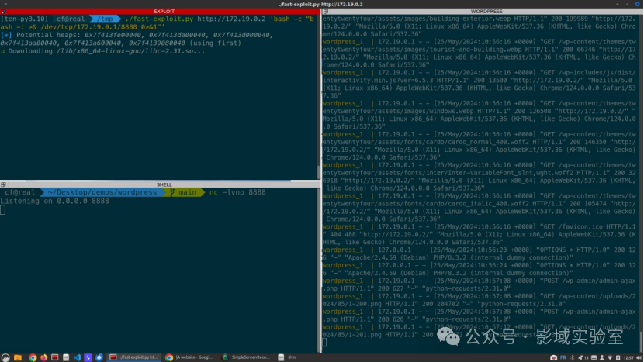Click the 12:57 clock in the tray

pos(628,357)
